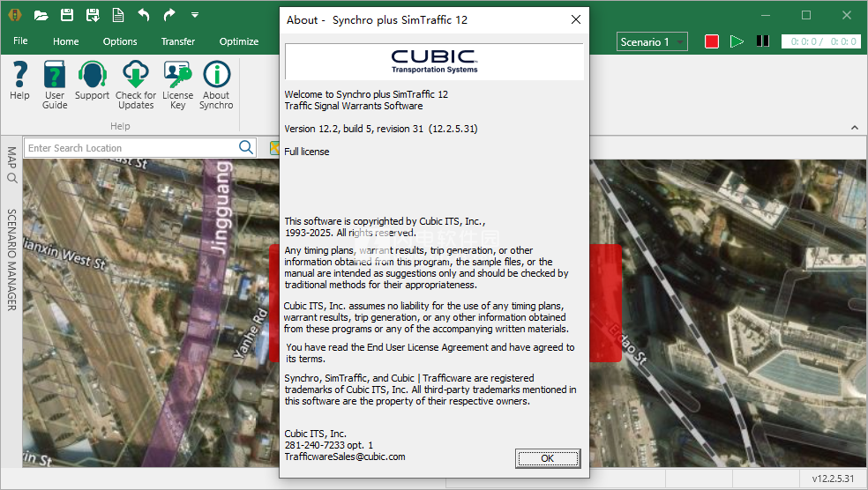Screen dimensions: 868x490
Task: Click the Full license text
Action: [x=307, y=152]
